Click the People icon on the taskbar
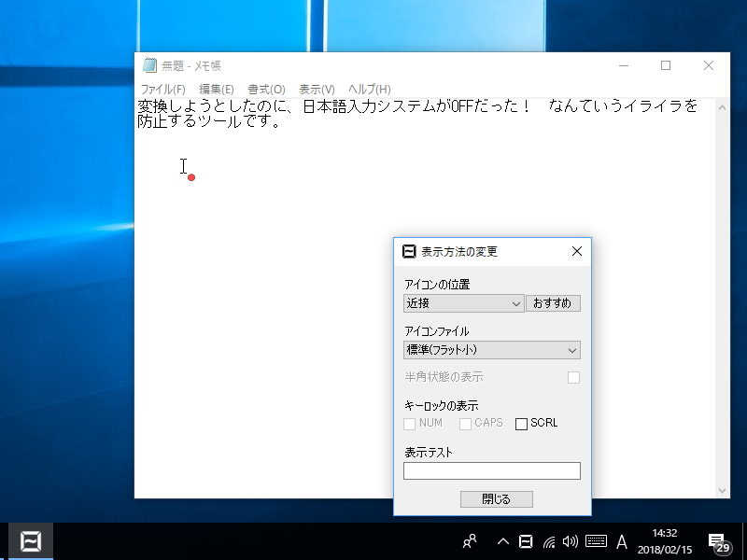This screenshot has width=747, height=560. coord(470,541)
